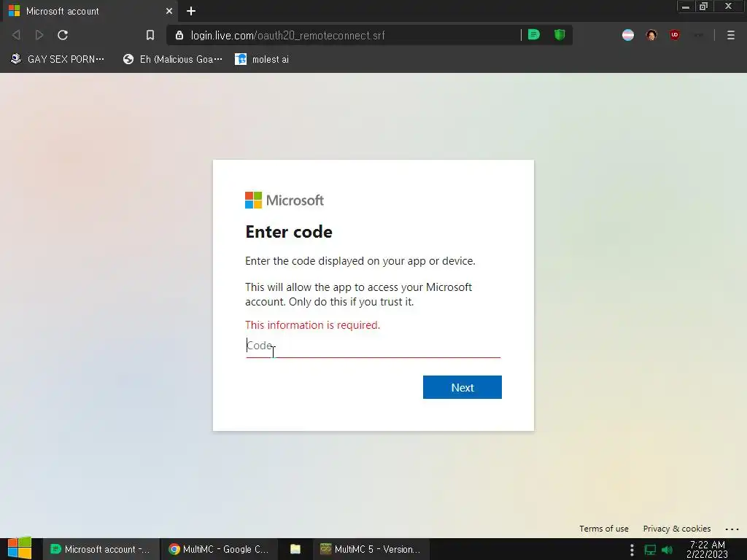This screenshot has width=747, height=560.
Task: Open the network monitor tray icon
Action: pos(650,550)
